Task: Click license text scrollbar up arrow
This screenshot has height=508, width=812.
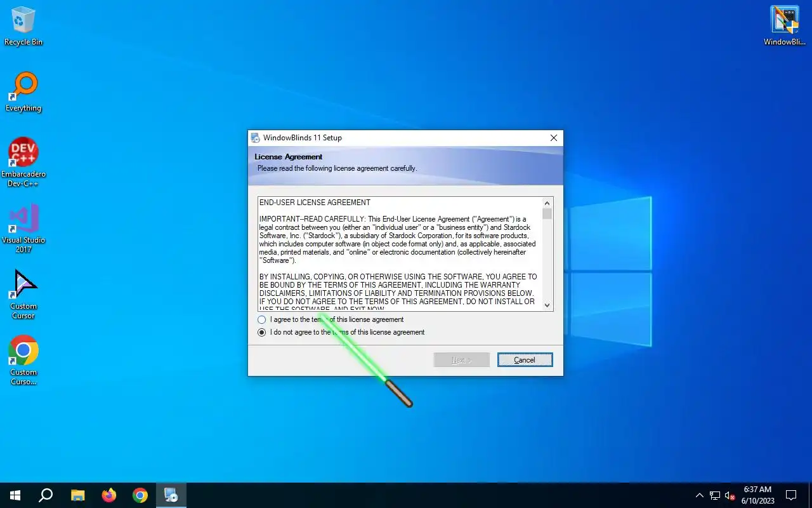Action: [547, 203]
